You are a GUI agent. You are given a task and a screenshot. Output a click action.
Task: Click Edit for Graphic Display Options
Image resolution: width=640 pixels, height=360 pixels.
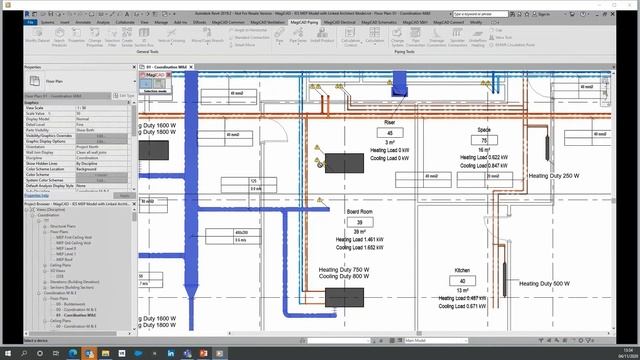(101, 141)
